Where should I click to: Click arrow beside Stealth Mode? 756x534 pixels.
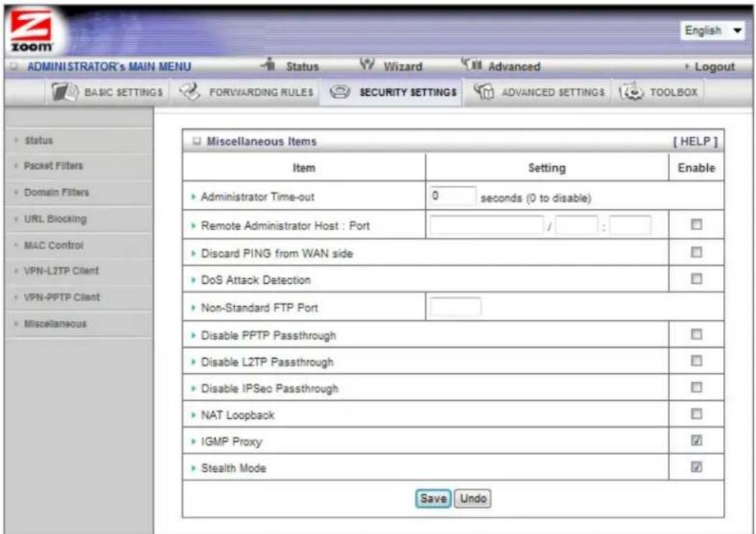click(x=193, y=468)
